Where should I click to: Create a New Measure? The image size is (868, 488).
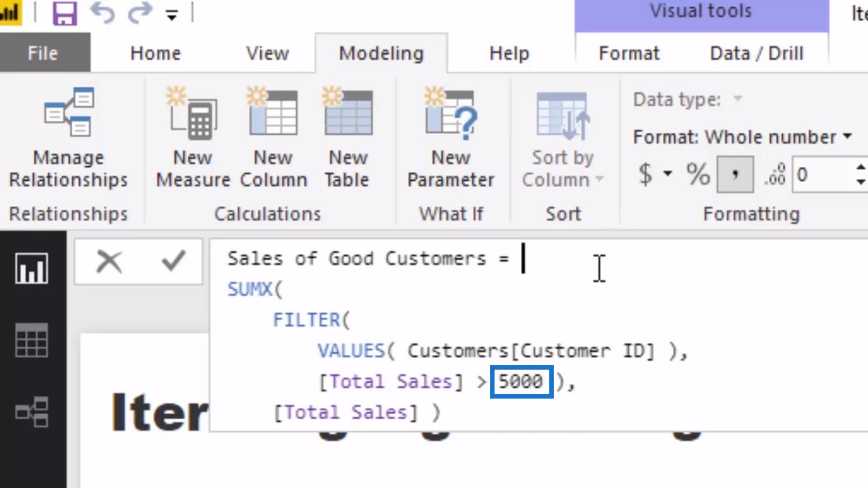point(193,138)
